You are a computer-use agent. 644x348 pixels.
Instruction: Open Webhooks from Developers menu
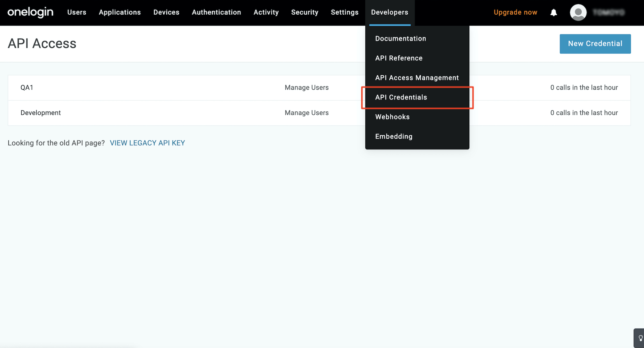click(x=392, y=117)
